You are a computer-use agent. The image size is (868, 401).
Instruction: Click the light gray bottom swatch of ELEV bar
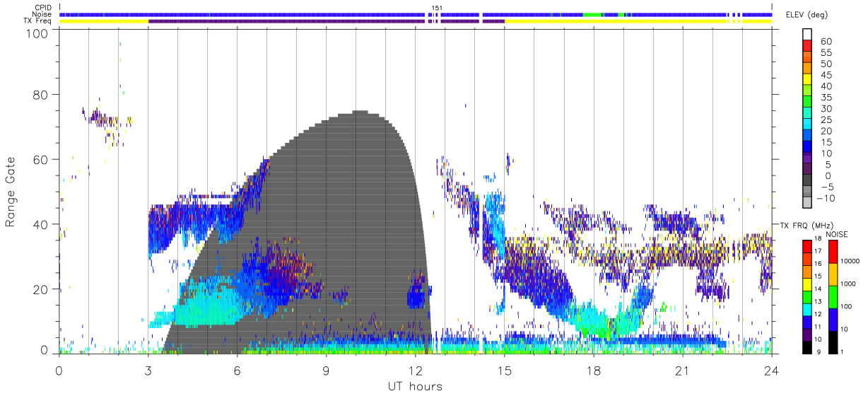(808, 201)
